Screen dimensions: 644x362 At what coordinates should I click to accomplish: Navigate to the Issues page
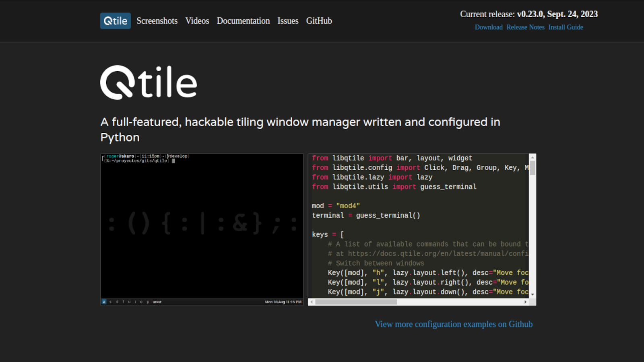[288, 21]
